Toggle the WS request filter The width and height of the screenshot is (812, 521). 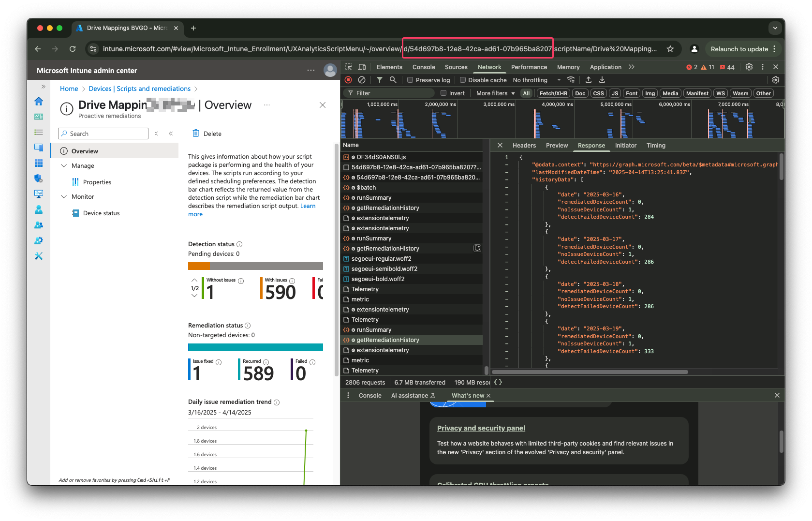[721, 93]
